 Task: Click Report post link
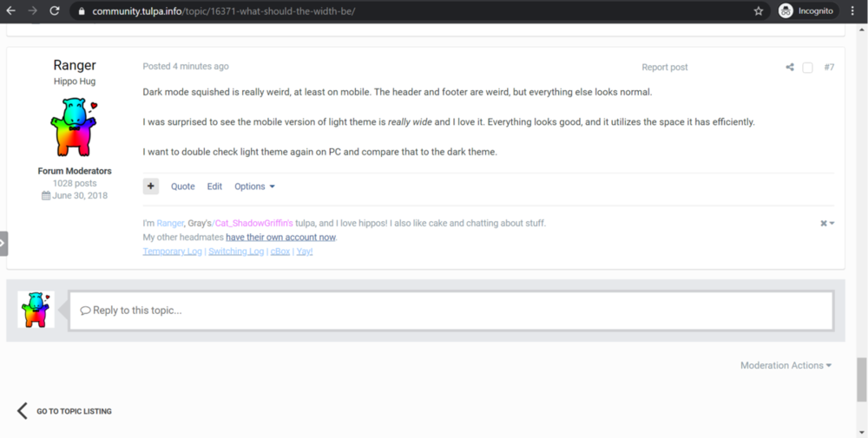click(x=664, y=67)
